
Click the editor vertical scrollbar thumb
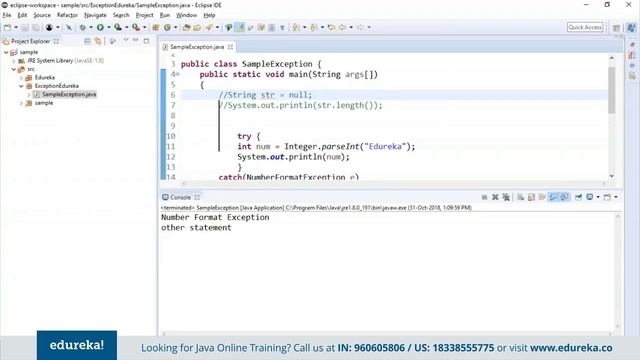click(611, 90)
